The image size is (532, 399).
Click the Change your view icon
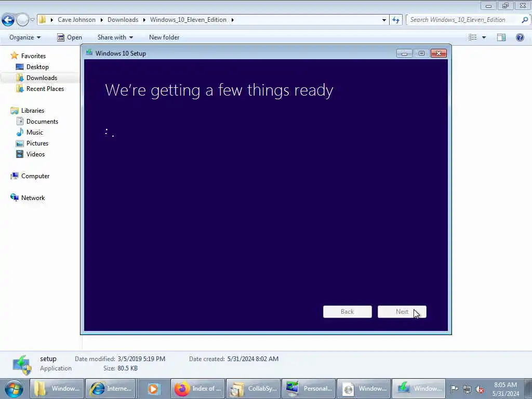[x=473, y=37]
